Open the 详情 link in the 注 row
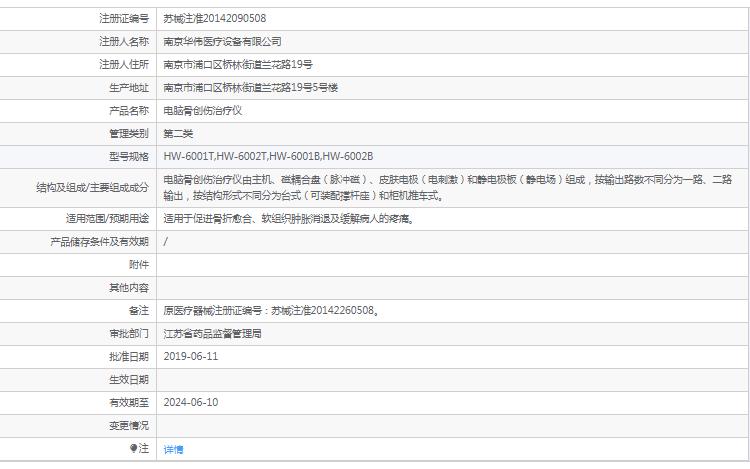 click(173, 449)
